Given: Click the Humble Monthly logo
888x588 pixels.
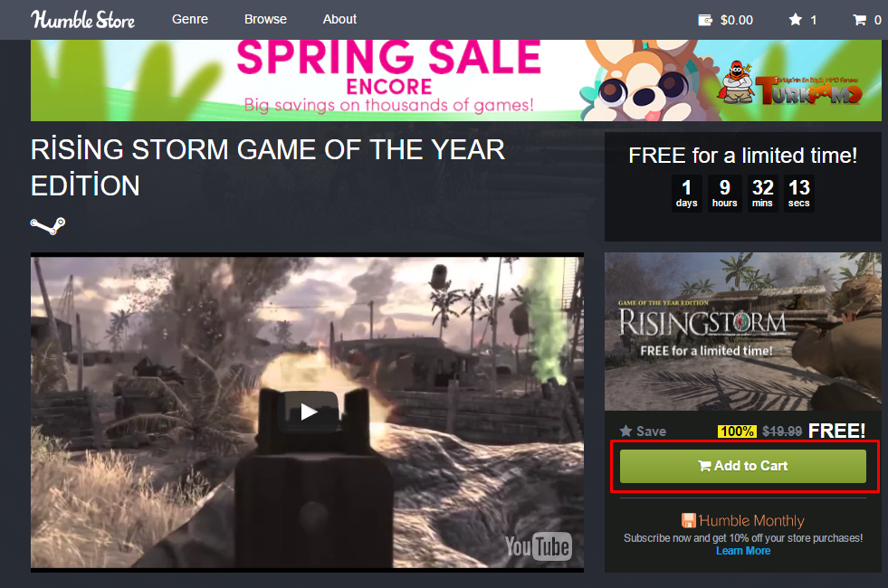Looking at the screenshot, I should [x=742, y=520].
